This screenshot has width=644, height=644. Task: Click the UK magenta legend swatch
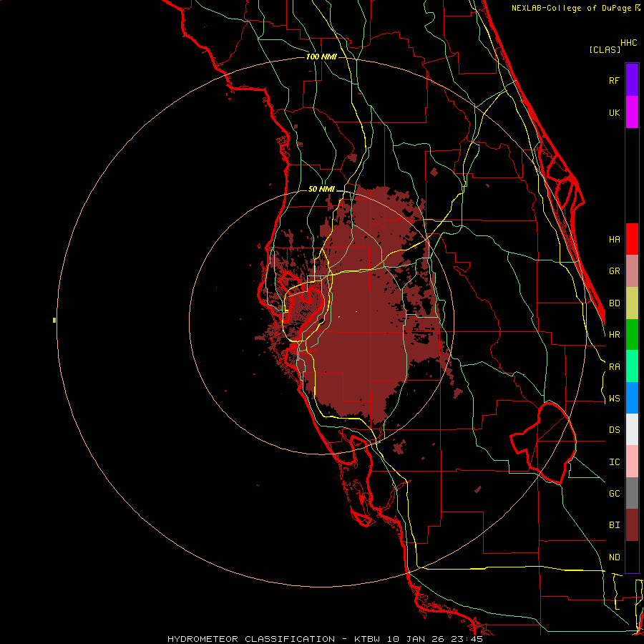click(632, 112)
